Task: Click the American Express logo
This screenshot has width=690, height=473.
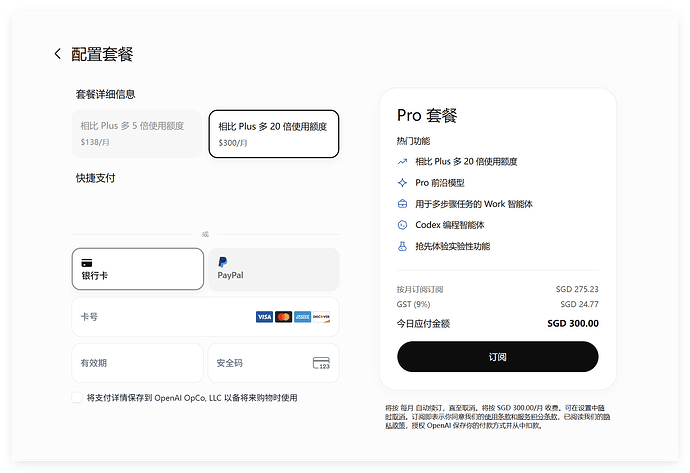Action: pyautogui.click(x=302, y=317)
